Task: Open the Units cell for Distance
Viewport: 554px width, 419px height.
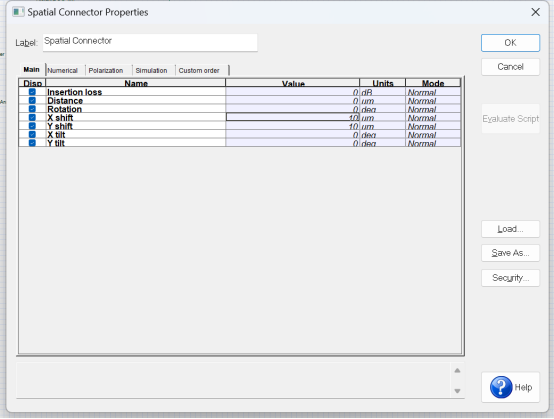Action: point(383,100)
